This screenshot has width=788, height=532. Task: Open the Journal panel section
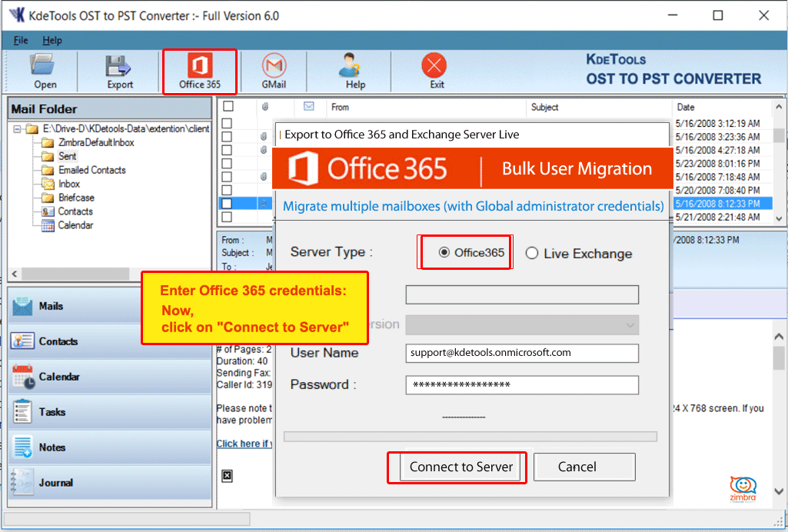(x=110, y=482)
